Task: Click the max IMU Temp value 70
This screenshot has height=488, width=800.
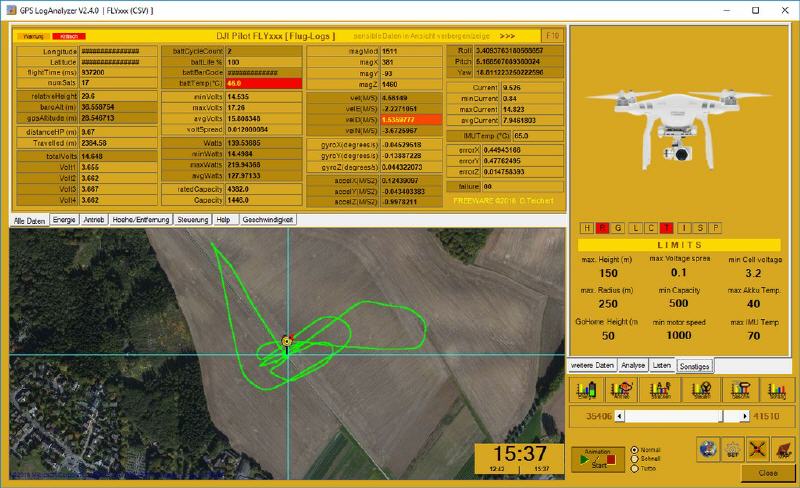Action: [754, 336]
